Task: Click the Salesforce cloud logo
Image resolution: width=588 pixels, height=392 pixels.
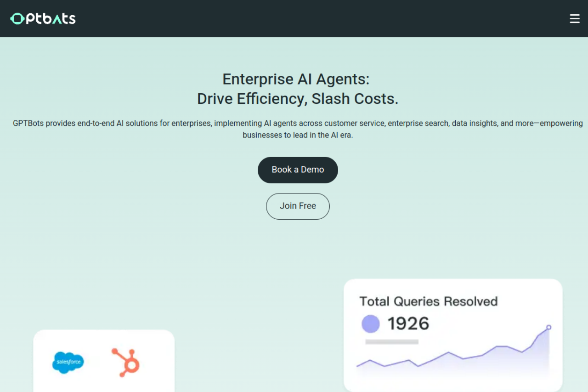Action: pos(68,362)
